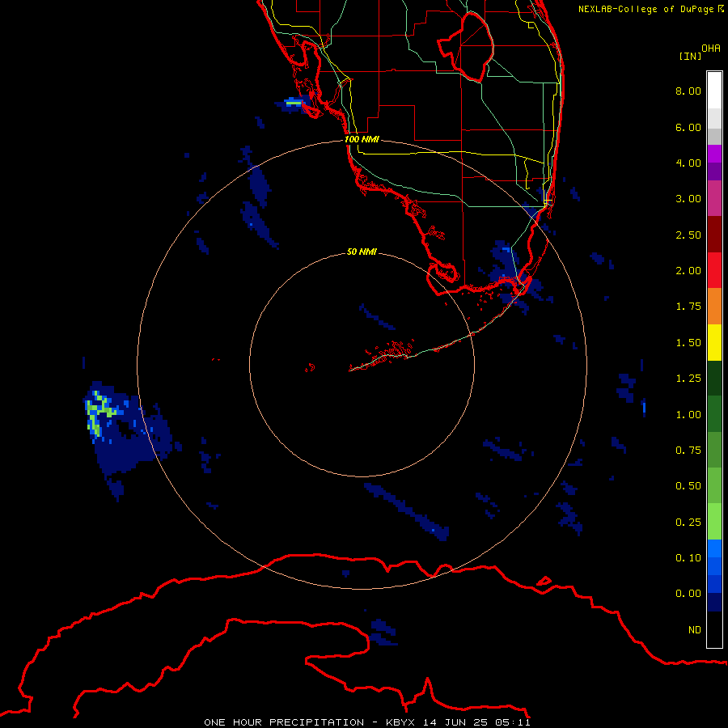Image resolution: width=728 pixels, height=728 pixels.
Task: Pick the lightest green 0.25 legend swatch
Action: pos(714,522)
